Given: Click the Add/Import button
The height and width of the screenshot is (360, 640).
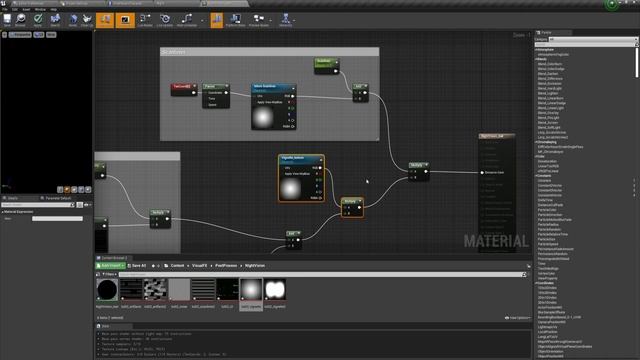Looking at the screenshot, I should (110, 266).
